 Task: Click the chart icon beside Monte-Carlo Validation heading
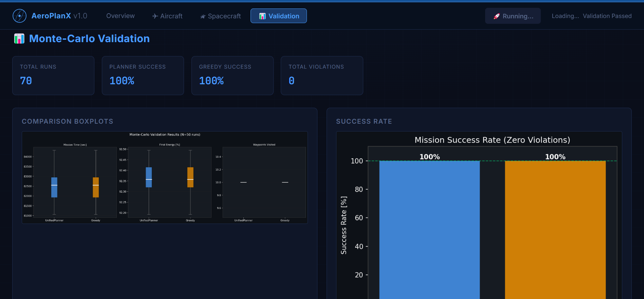19,38
